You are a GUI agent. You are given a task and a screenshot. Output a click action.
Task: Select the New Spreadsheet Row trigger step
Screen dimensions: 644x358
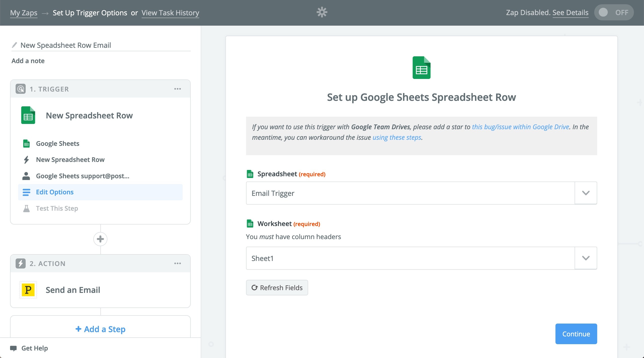(x=100, y=160)
